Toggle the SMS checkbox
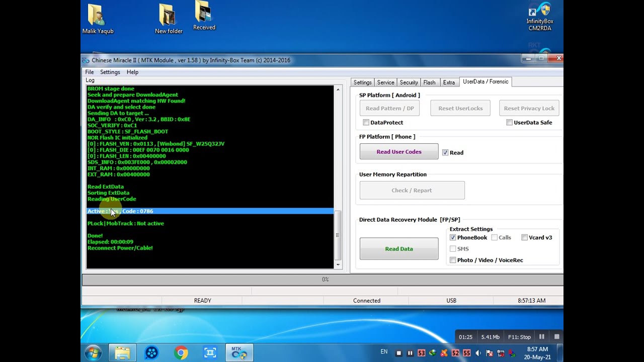 point(453,248)
